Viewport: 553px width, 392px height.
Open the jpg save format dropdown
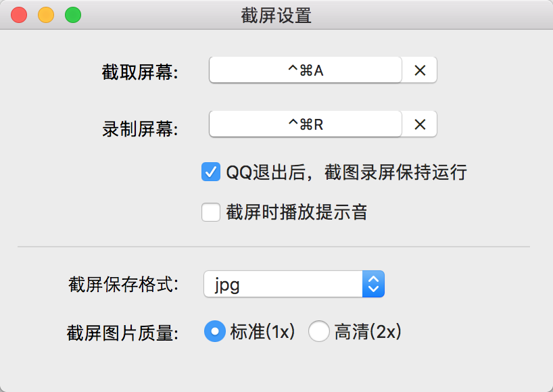pos(294,284)
